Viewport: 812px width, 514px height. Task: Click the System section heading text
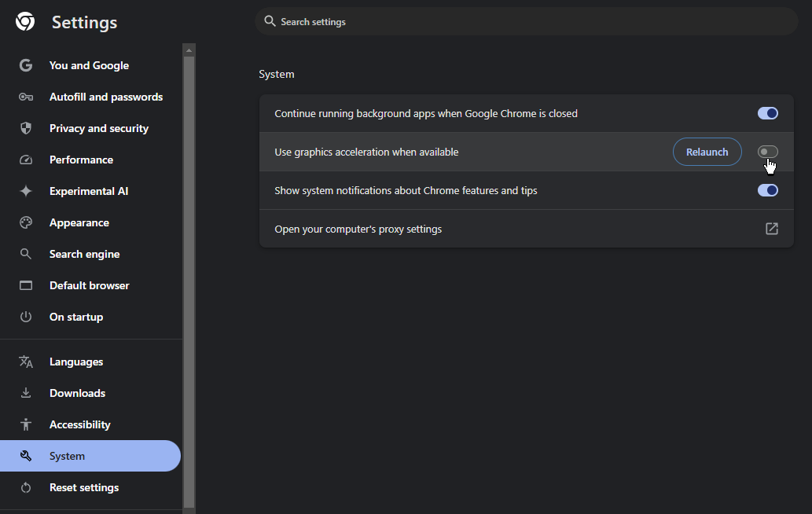tap(277, 74)
